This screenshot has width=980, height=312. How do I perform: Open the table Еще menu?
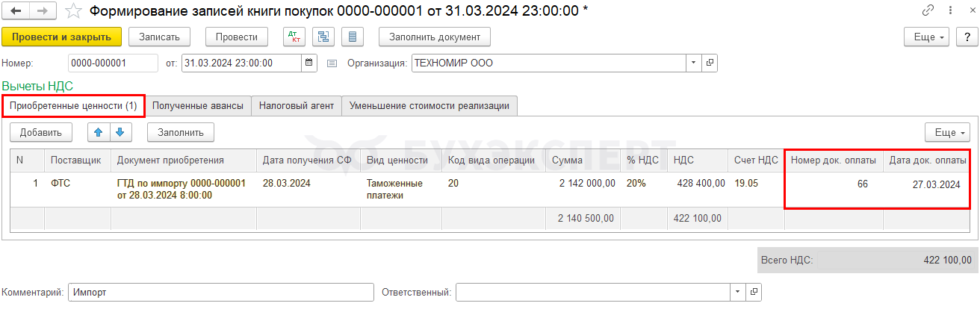(947, 133)
